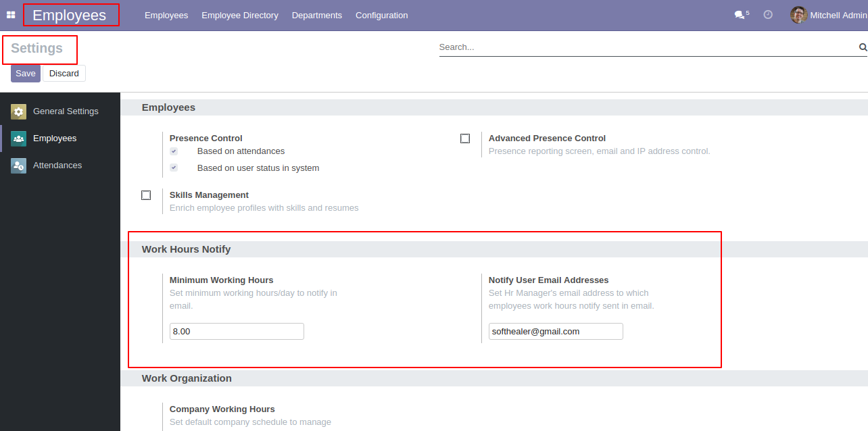Click the Discard button
The image size is (868, 431).
click(64, 73)
